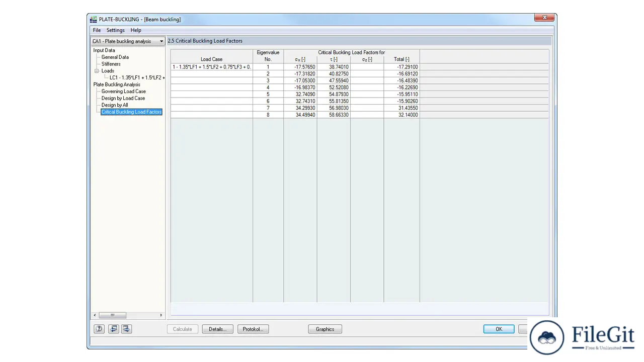
Task: Select cell value 38.74010
Action: [x=334, y=67]
